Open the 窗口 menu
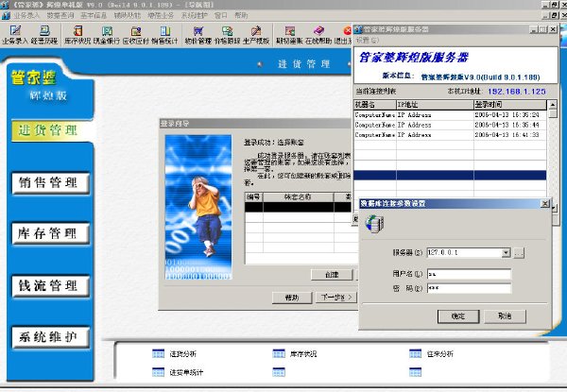The width and height of the screenshot is (567, 392). pos(221,15)
